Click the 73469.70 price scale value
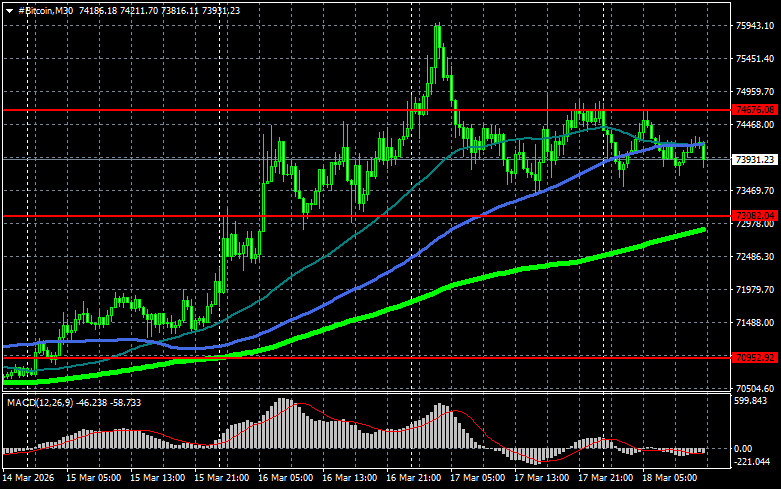 (x=755, y=191)
